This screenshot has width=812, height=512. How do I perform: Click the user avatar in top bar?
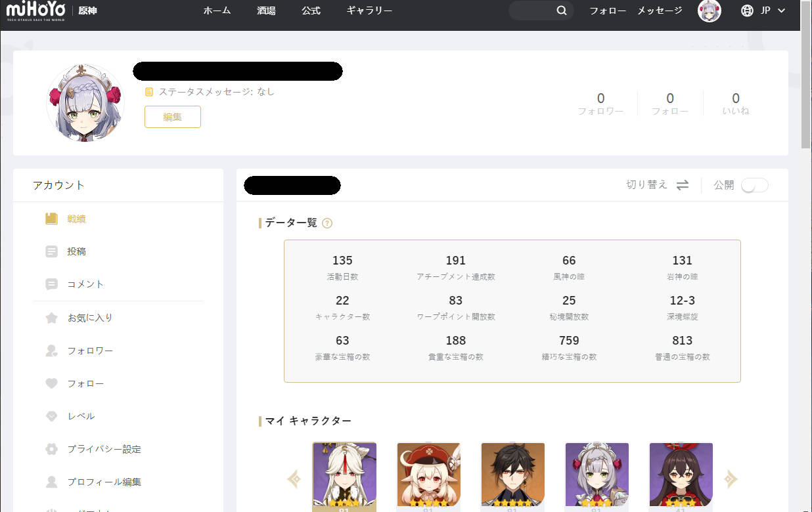click(709, 11)
